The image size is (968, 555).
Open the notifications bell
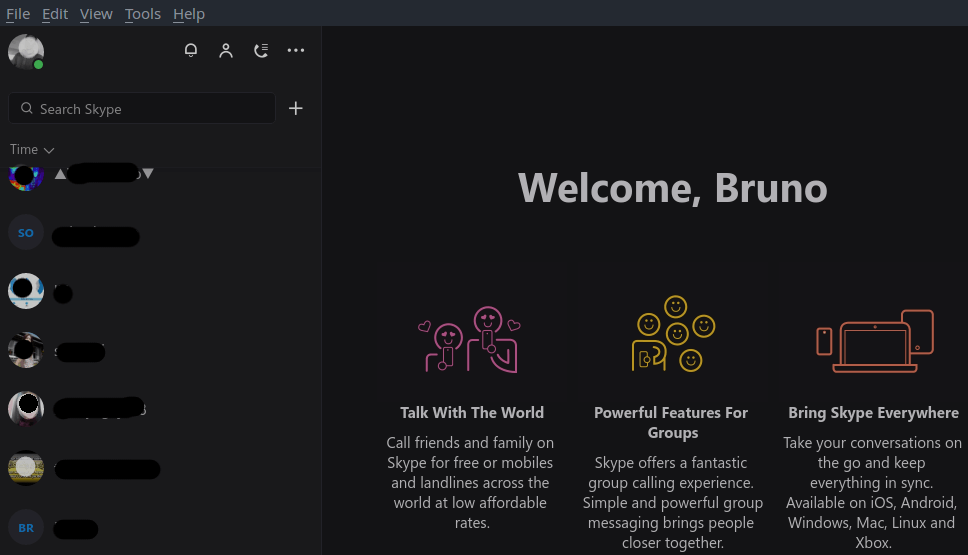[x=191, y=51]
